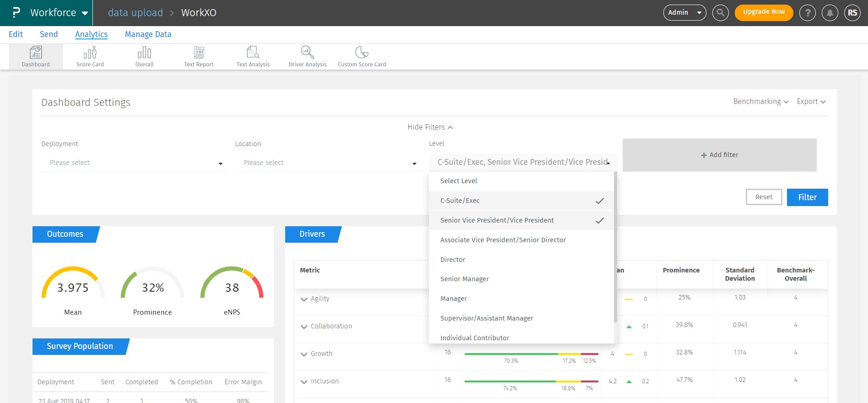Reset the dashboard filters

(764, 197)
